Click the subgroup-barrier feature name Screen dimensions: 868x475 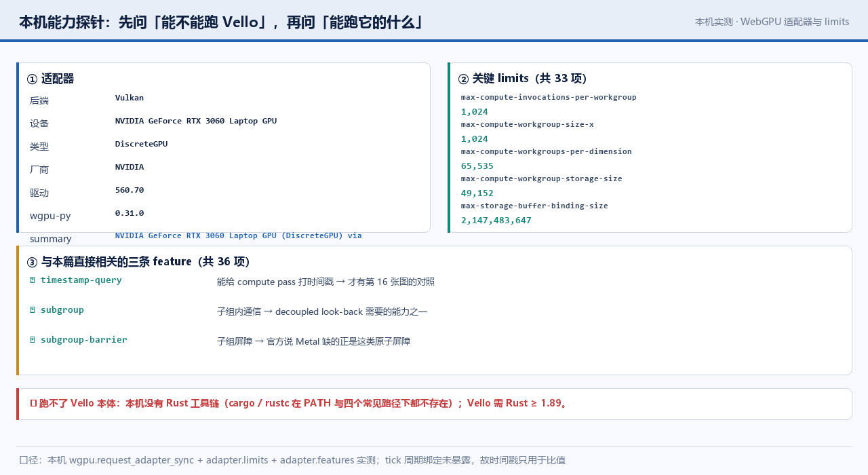pos(84,340)
